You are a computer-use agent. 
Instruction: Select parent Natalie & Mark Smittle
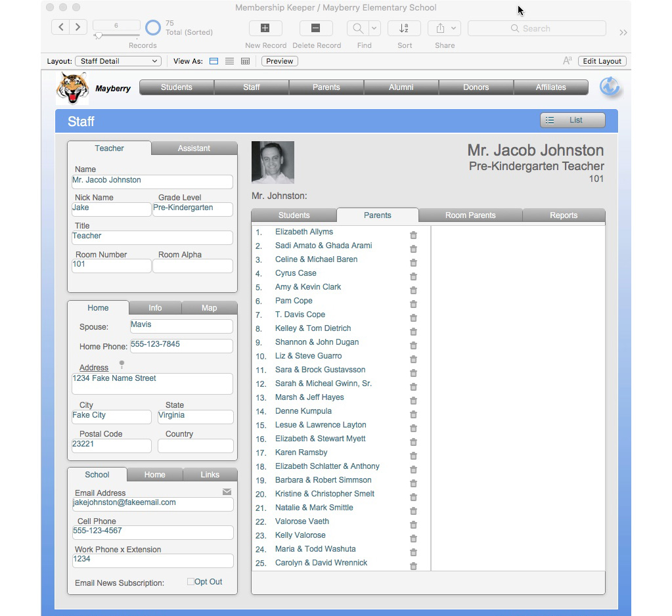coord(314,508)
